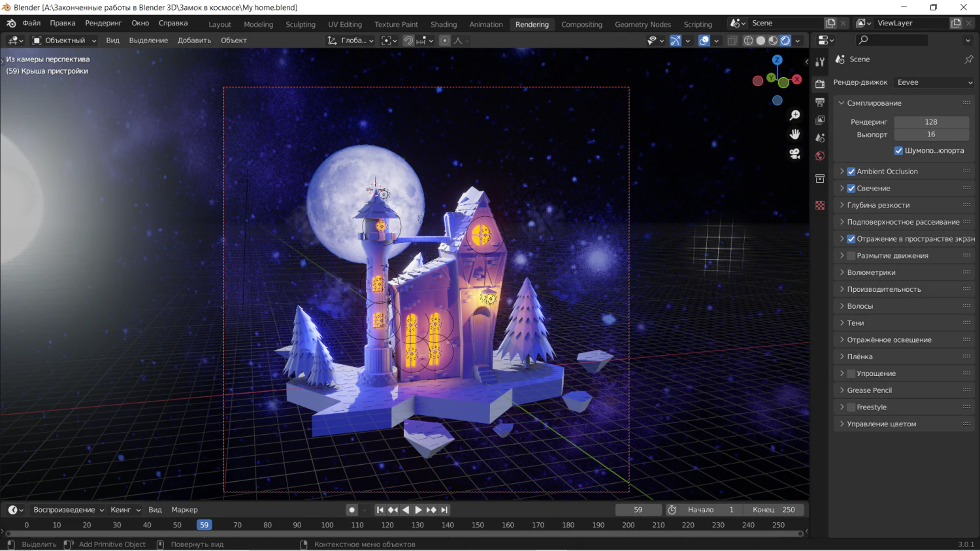Open the Output properties printer icon
980x551 pixels.
point(820,102)
